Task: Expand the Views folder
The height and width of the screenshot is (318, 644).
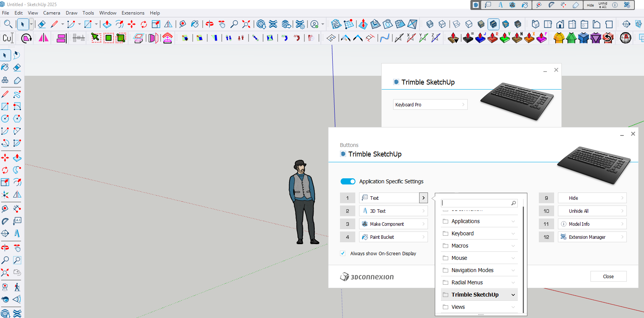Action: click(x=479, y=307)
